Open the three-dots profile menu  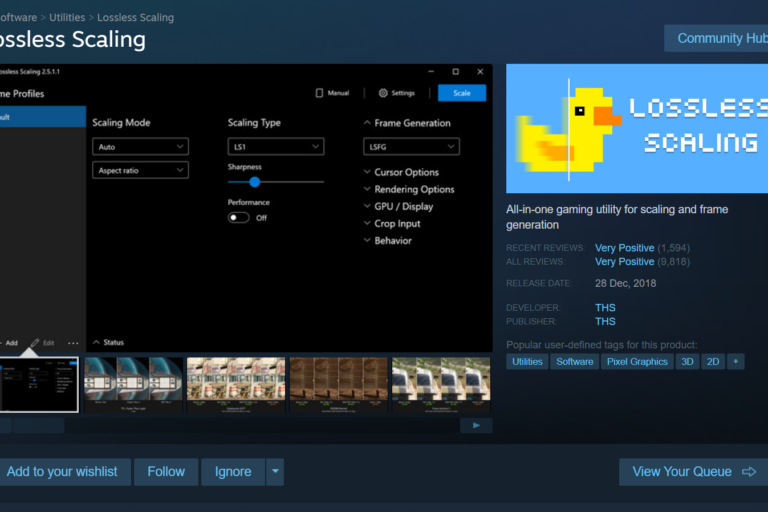pyautogui.click(x=73, y=343)
